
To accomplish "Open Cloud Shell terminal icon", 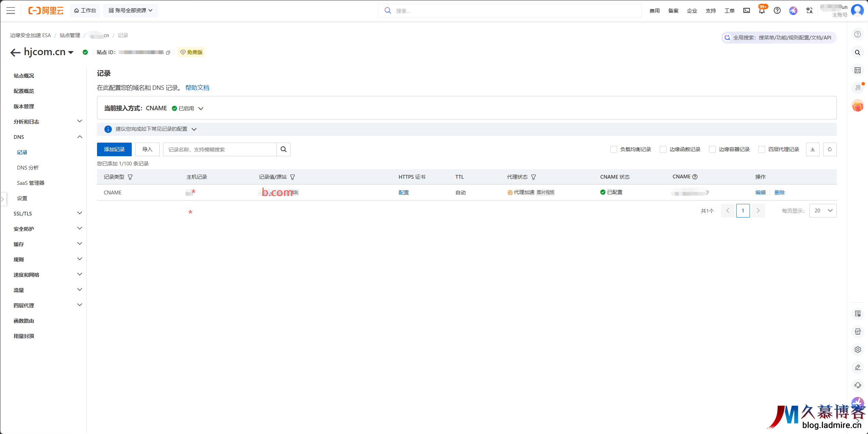I will click(x=746, y=11).
